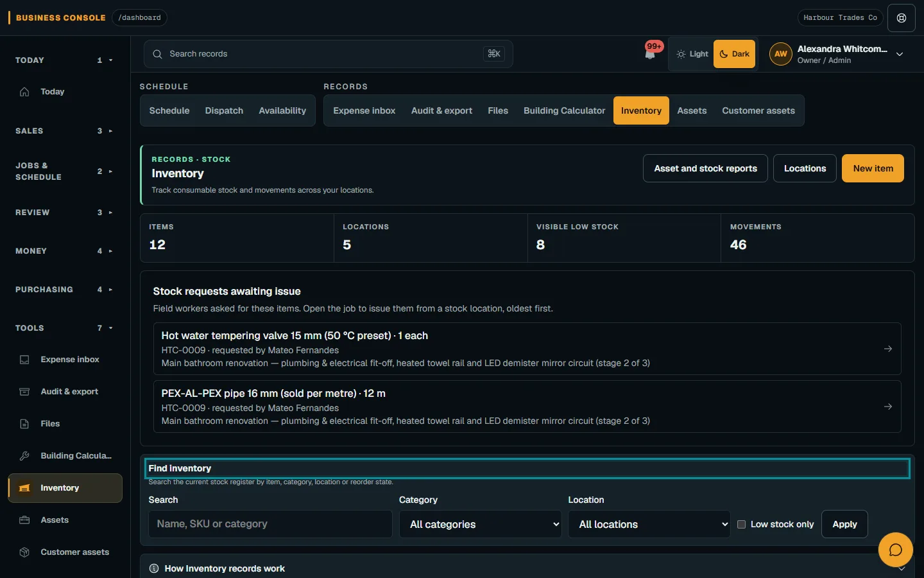Click the notifications bell icon
Screen dimensions: 924x578
pyautogui.click(x=650, y=54)
